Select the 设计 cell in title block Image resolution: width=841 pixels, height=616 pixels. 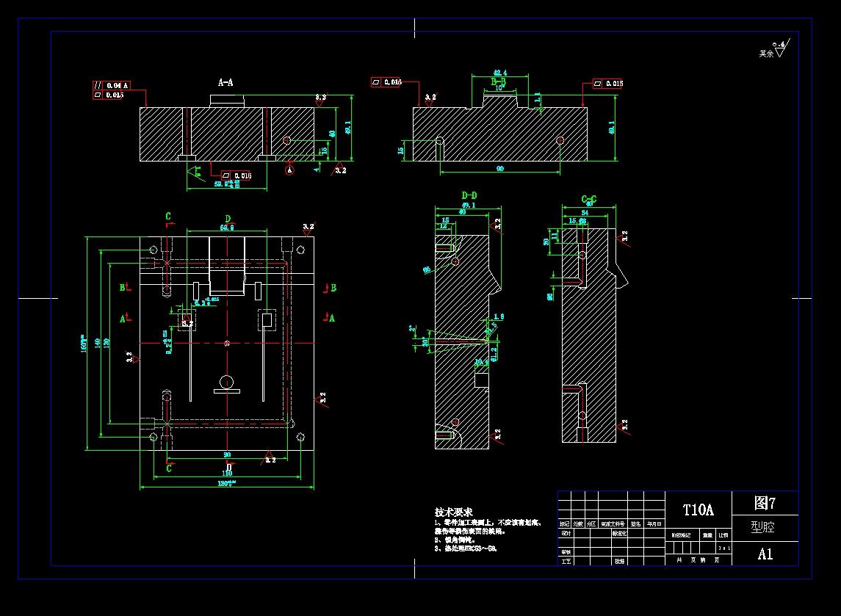click(566, 534)
